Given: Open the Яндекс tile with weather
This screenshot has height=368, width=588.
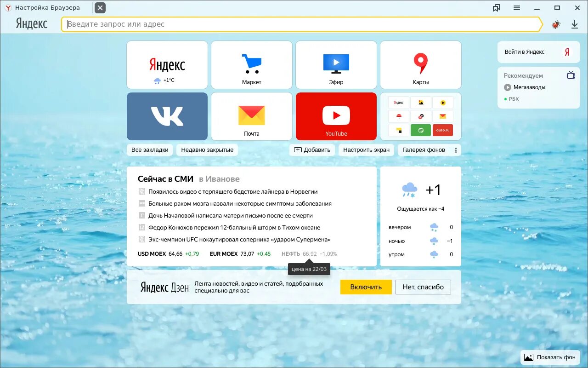Looking at the screenshot, I should coord(167,65).
